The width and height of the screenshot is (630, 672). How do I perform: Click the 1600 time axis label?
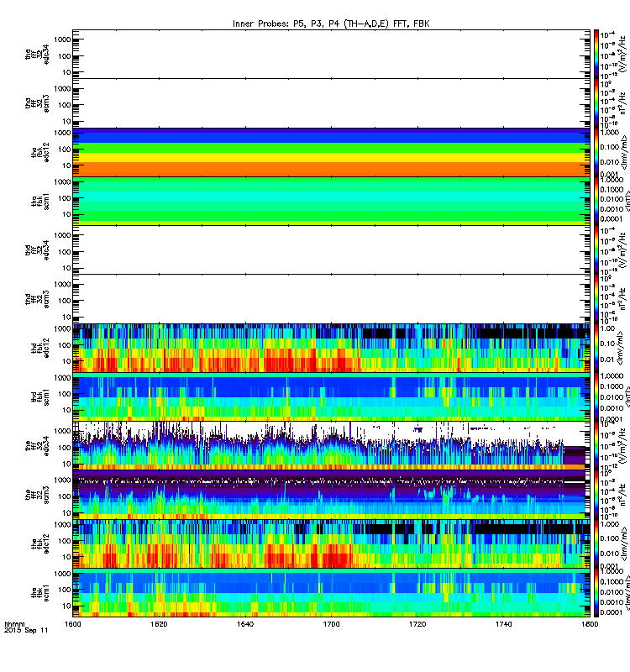tap(72, 624)
